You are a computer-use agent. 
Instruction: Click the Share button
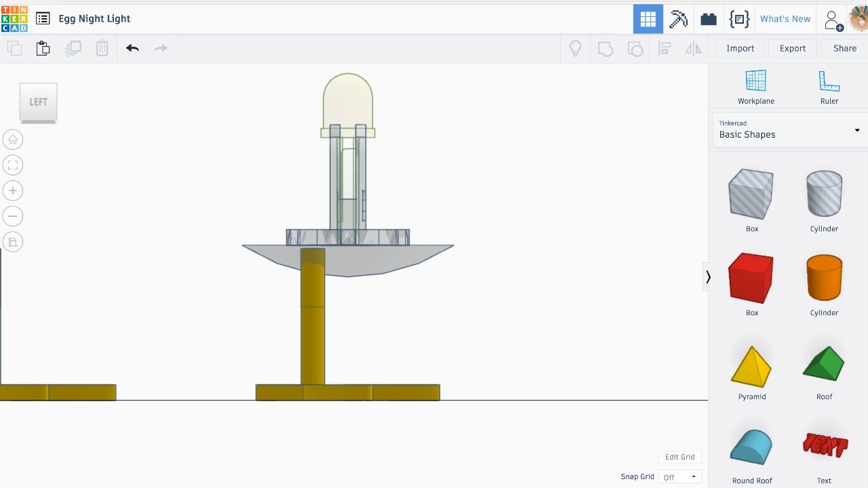(x=845, y=48)
